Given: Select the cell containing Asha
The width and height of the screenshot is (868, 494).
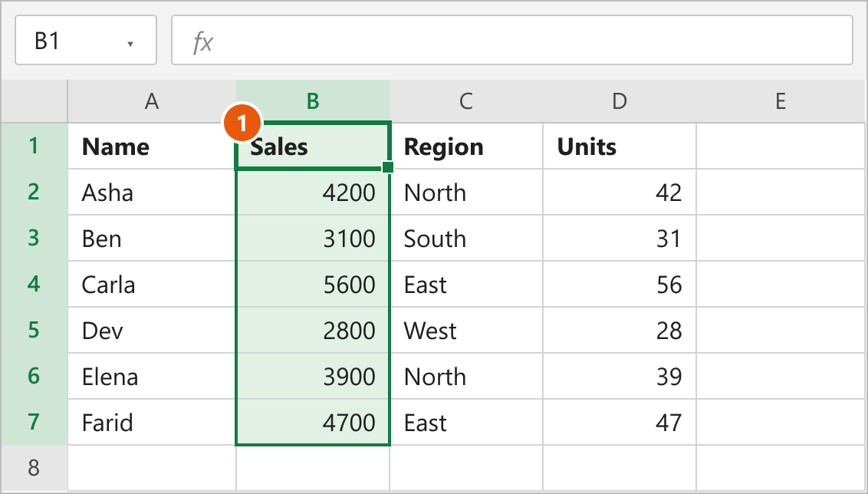Looking at the screenshot, I should (152, 192).
